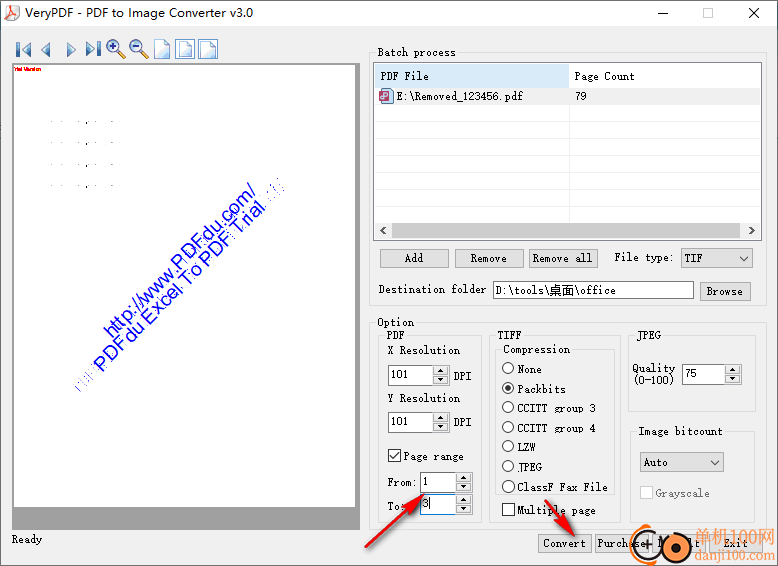
Task: Select JPEG compression for TIFF
Action: 508,466
